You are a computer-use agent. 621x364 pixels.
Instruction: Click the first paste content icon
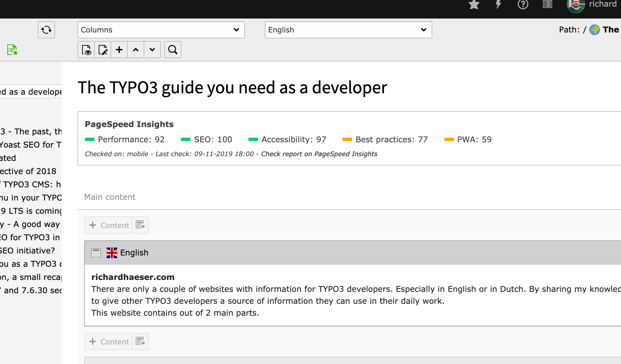140,225
